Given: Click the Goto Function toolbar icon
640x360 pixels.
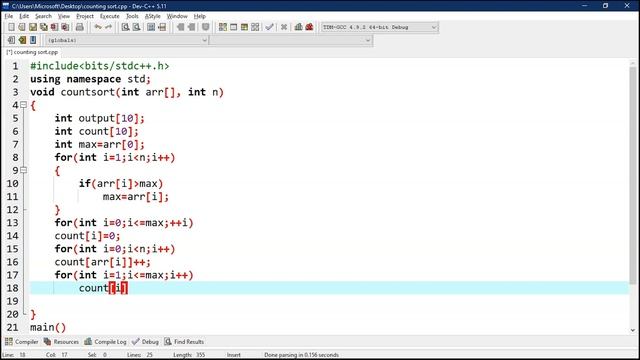Looking at the screenshot, I should coord(151,27).
